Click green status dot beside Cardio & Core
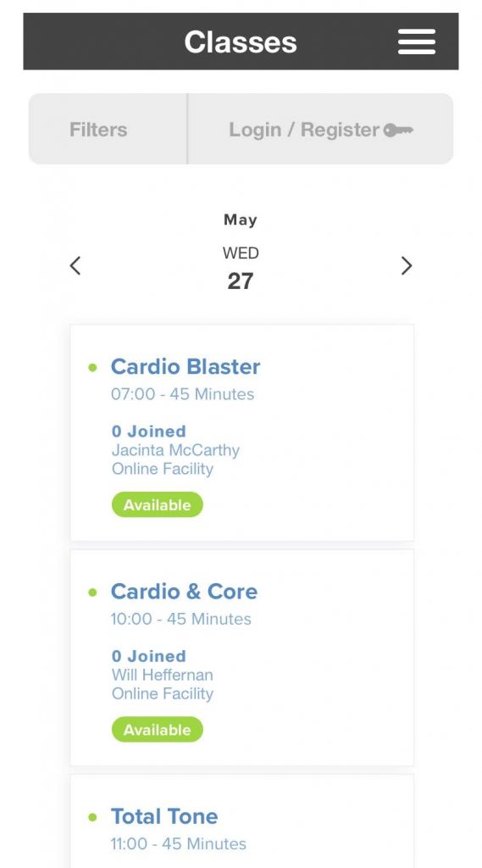The width and height of the screenshot is (482, 868). (92, 593)
